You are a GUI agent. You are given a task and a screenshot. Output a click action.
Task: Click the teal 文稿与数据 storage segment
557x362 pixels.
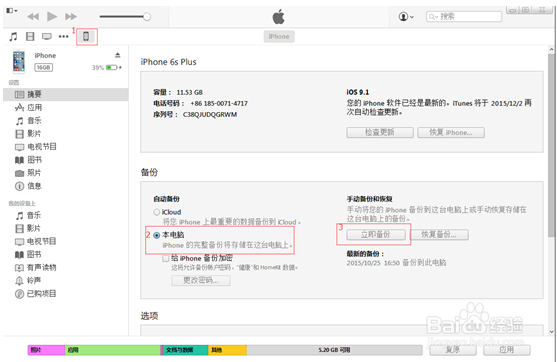[185, 350]
